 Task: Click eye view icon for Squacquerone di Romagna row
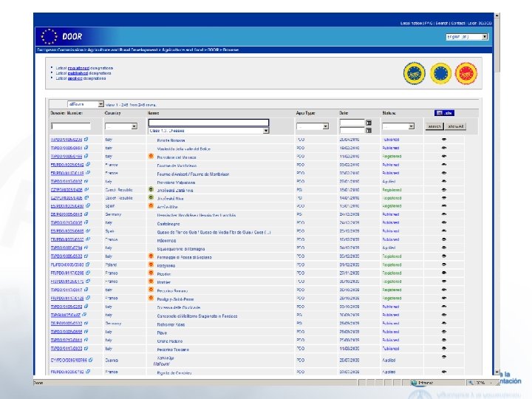(x=444, y=248)
